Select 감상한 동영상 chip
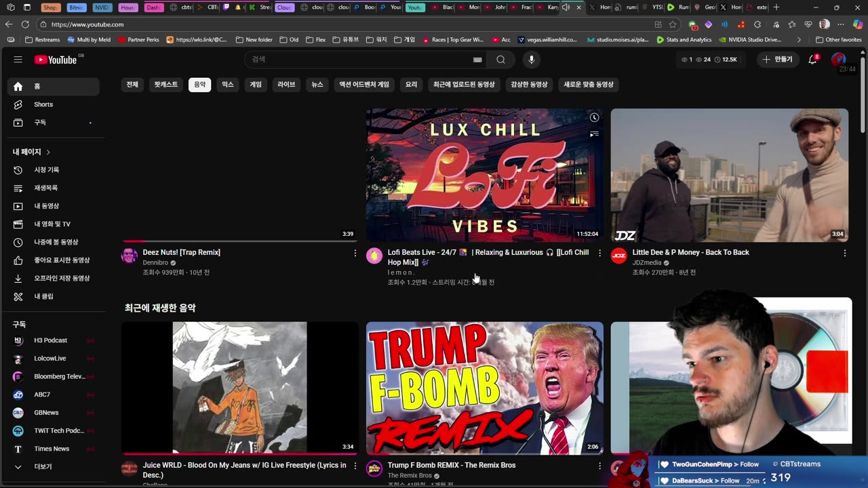 pos(529,85)
